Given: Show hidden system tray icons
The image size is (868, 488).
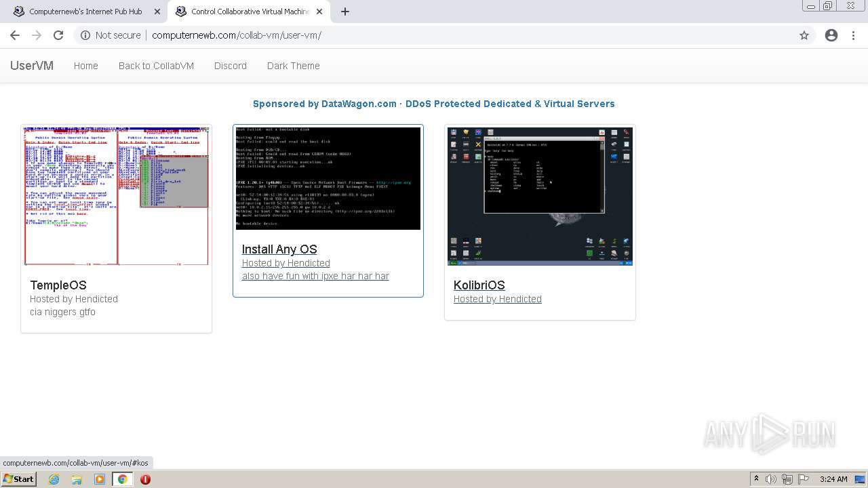Looking at the screenshot, I should (x=756, y=479).
